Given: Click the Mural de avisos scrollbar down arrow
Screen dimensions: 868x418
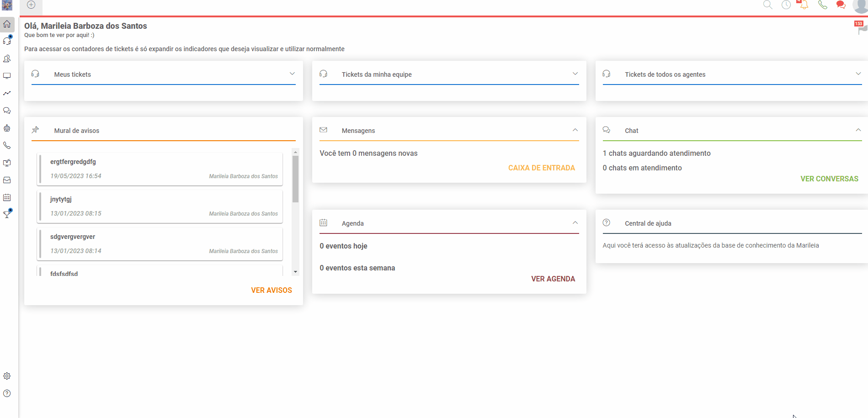Looking at the screenshot, I should point(295,272).
